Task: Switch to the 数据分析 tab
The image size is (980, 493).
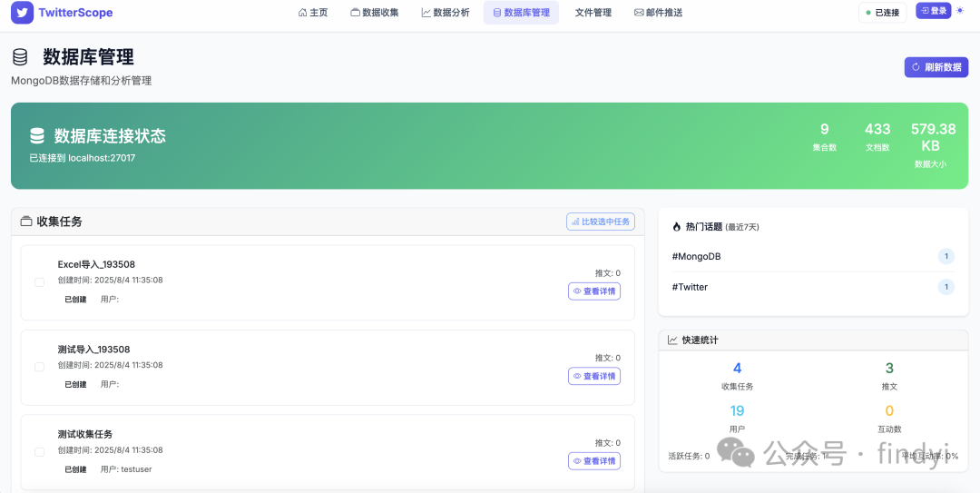Action: (x=446, y=13)
